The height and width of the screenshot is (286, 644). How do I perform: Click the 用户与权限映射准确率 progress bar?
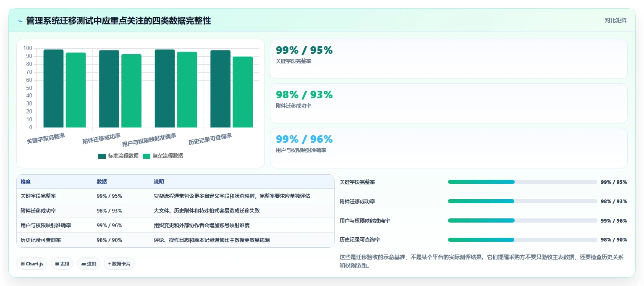tap(522, 220)
